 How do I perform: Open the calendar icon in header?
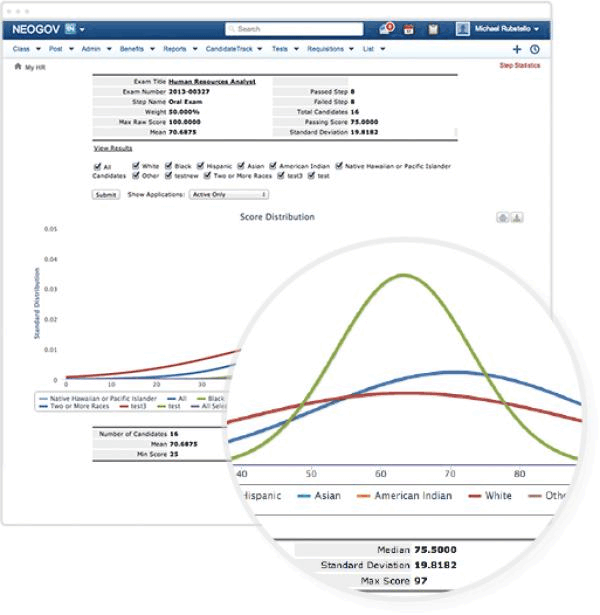pos(409,29)
